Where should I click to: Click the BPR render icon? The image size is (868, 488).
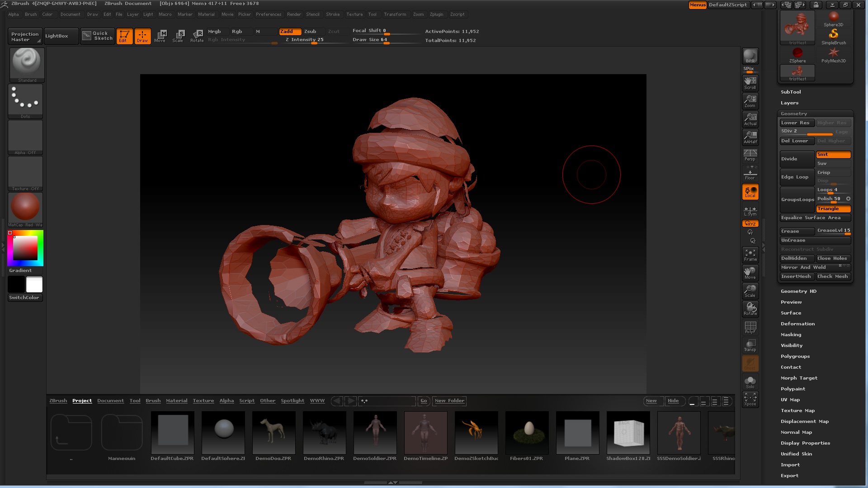(750, 56)
